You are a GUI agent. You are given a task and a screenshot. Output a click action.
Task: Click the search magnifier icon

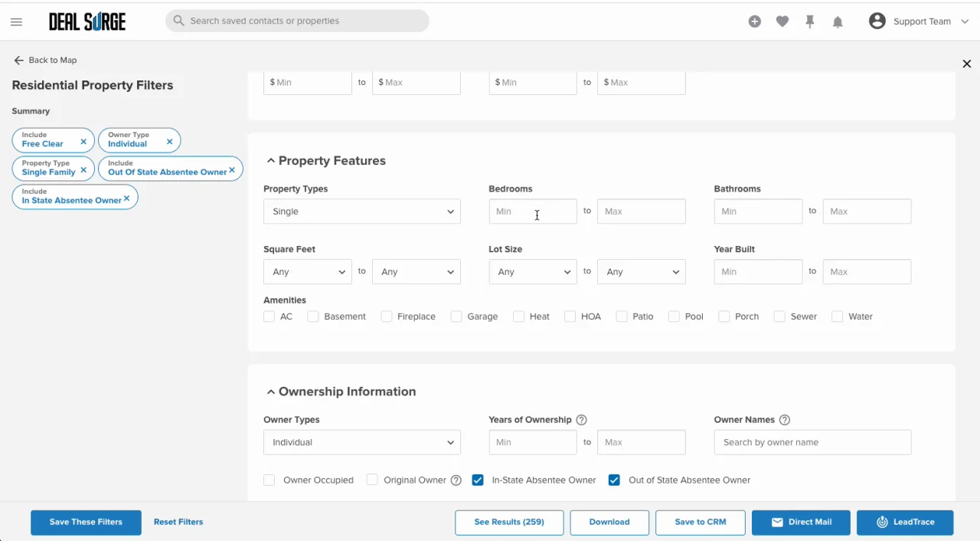pyautogui.click(x=178, y=21)
